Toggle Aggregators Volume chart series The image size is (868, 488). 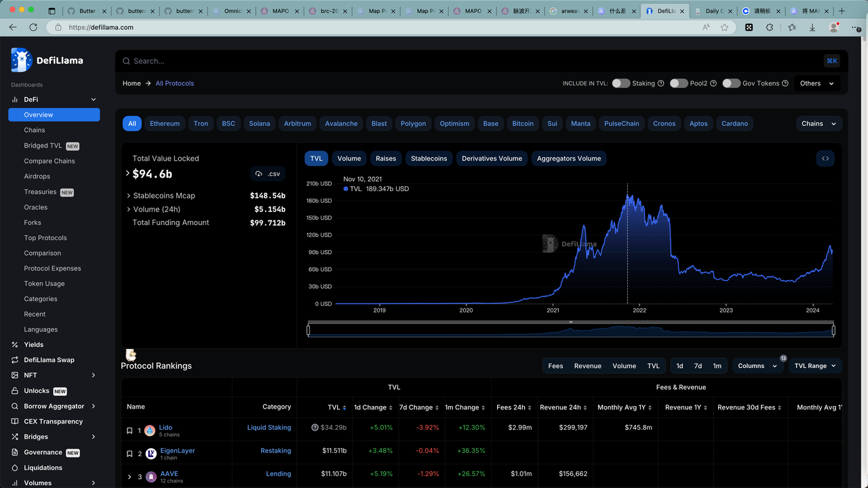point(569,158)
